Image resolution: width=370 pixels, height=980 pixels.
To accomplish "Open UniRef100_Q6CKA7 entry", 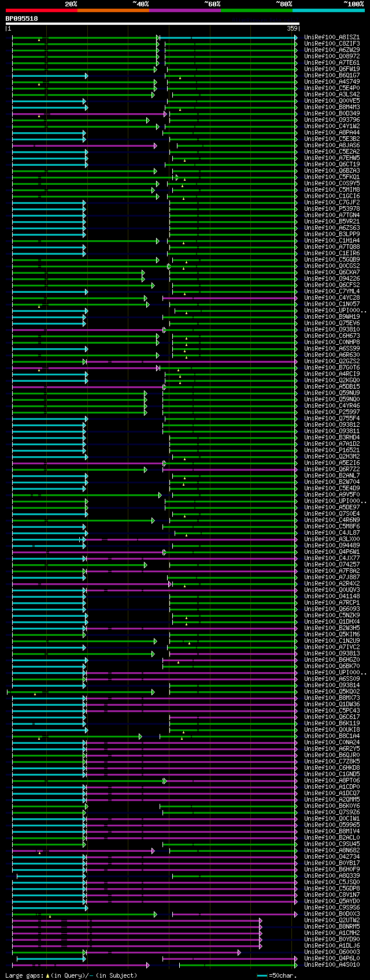I will tap(332, 272).
